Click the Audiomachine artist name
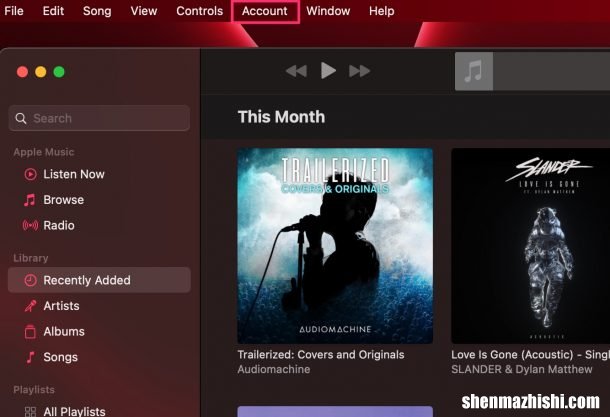 [x=274, y=369]
